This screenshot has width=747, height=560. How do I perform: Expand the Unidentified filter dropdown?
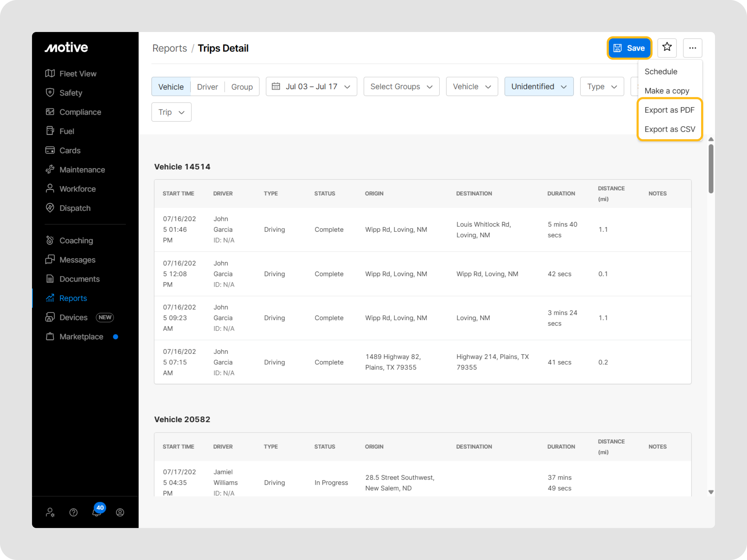(x=539, y=87)
